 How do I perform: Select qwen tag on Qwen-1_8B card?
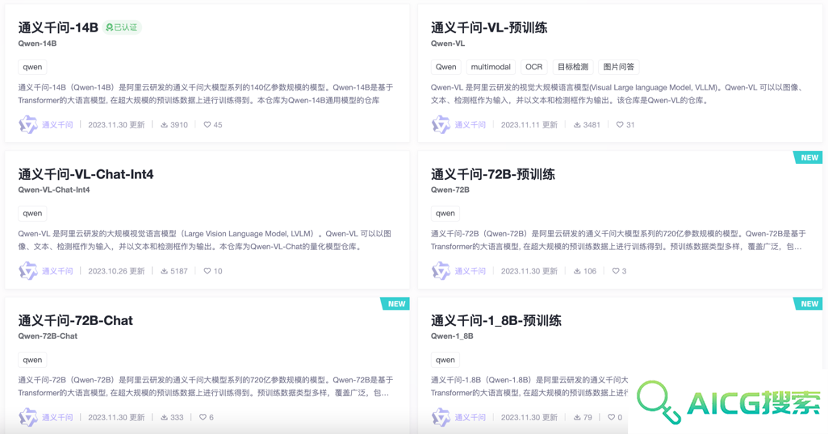(x=445, y=360)
